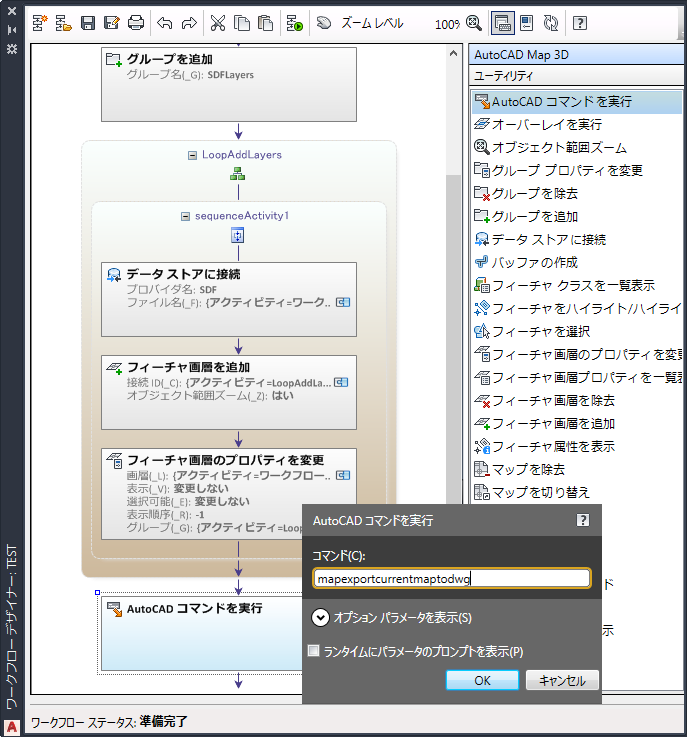Viewport: 687px width, 737px height.
Task: Collapse the LoopAddLayers activity
Action: (192, 155)
